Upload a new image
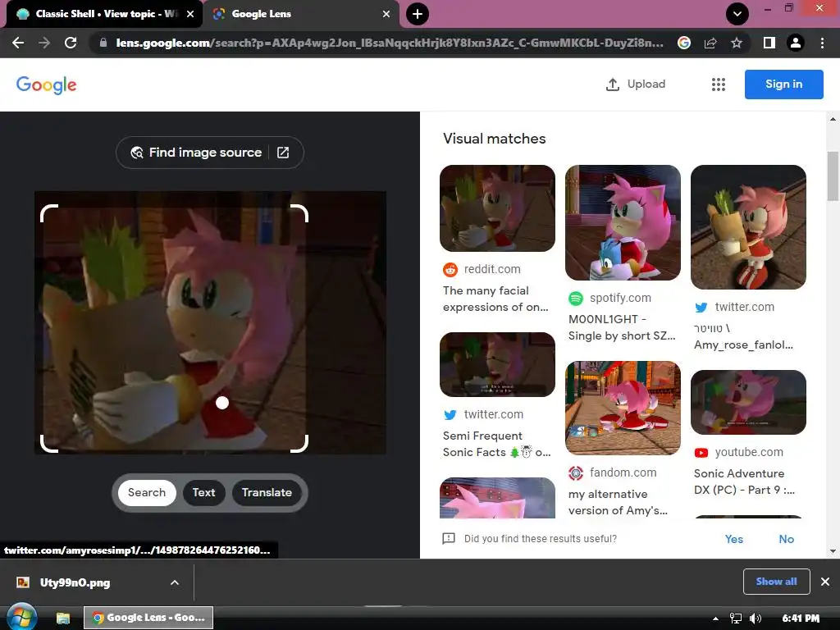Screen dimensions: 840x630 636,84
